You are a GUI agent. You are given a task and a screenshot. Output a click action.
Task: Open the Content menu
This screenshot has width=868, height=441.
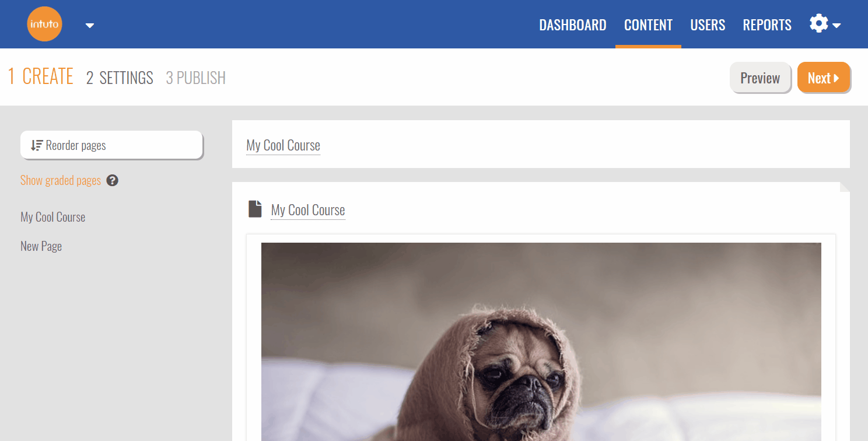coord(648,25)
